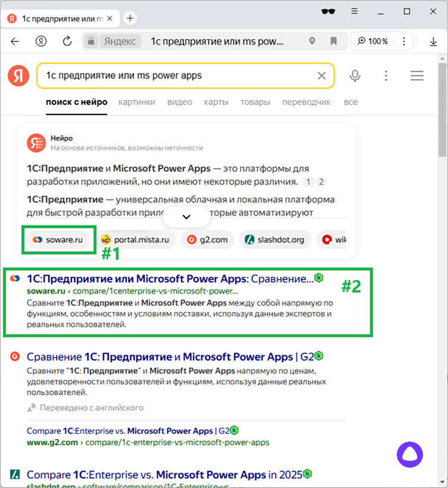
Task: Click the green badge after 'Сравнение...' title
Action: tap(319, 277)
